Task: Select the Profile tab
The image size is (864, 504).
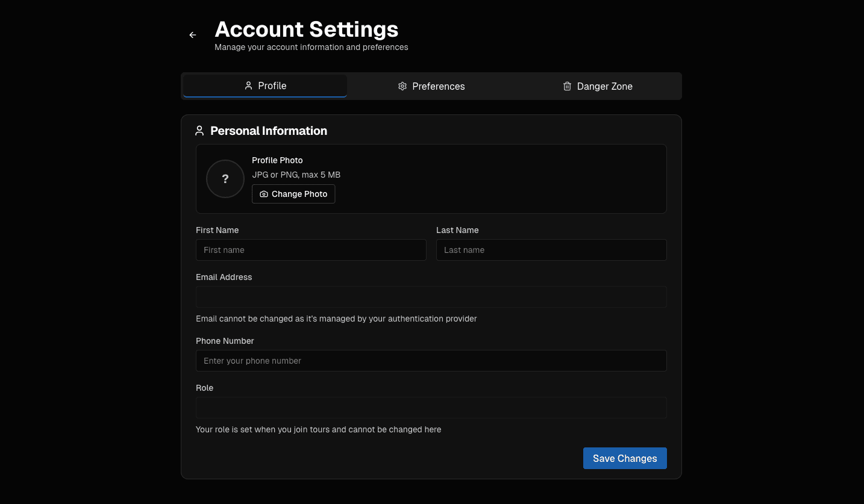Action: [x=265, y=86]
